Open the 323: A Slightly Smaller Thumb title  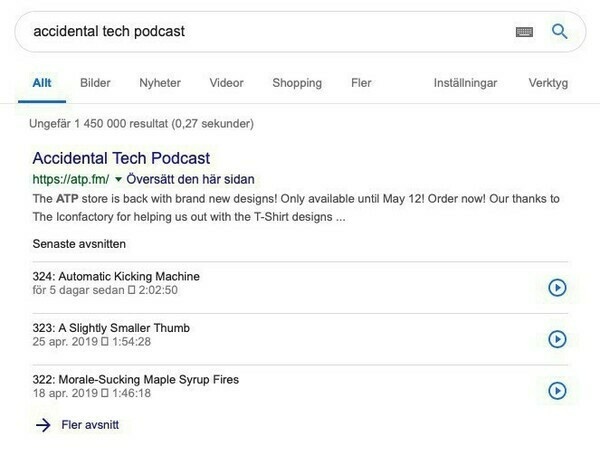[x=124, y=328]
